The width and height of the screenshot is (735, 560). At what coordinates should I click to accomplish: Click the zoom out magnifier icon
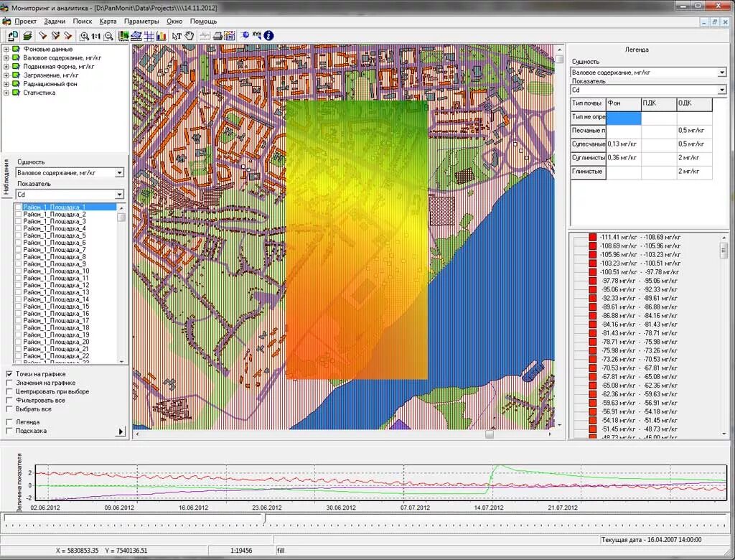[x=108, y=36]
